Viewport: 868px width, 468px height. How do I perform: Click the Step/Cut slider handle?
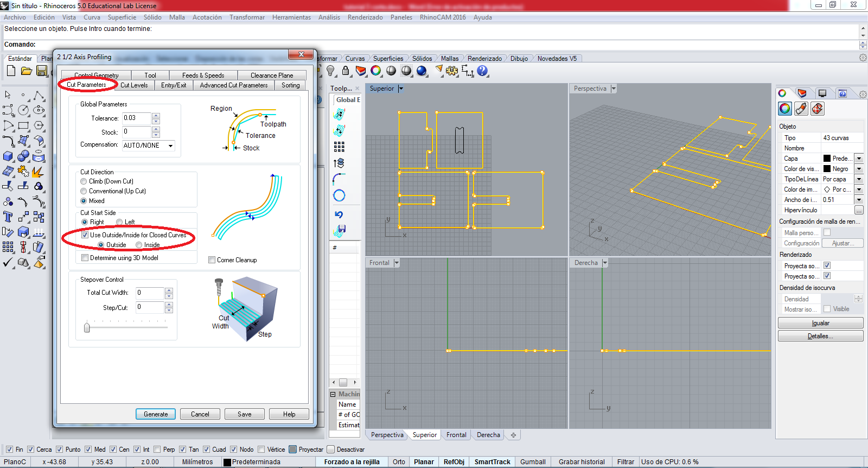pyautogui.click(x=87, y=327)
